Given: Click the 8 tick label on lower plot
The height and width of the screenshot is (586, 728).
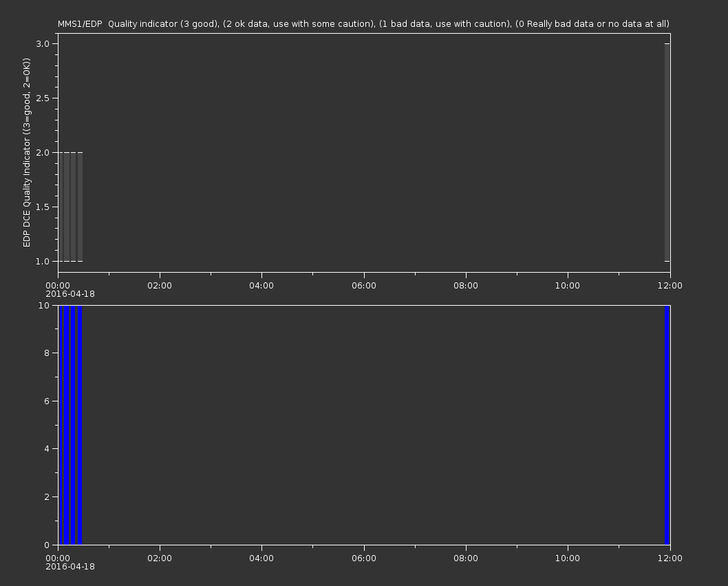Looking at the screenshot, I should [x=47, y=353].
